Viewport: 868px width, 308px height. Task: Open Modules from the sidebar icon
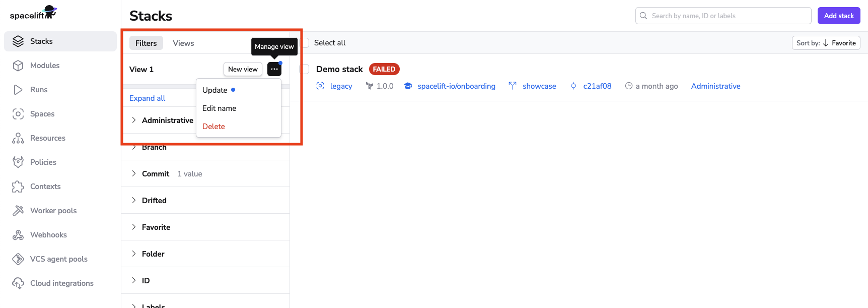pyautogui.click(x=18, y=66)
